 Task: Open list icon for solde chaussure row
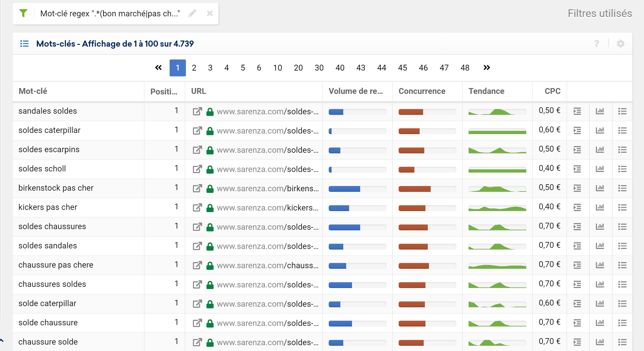tap(622, 323)
